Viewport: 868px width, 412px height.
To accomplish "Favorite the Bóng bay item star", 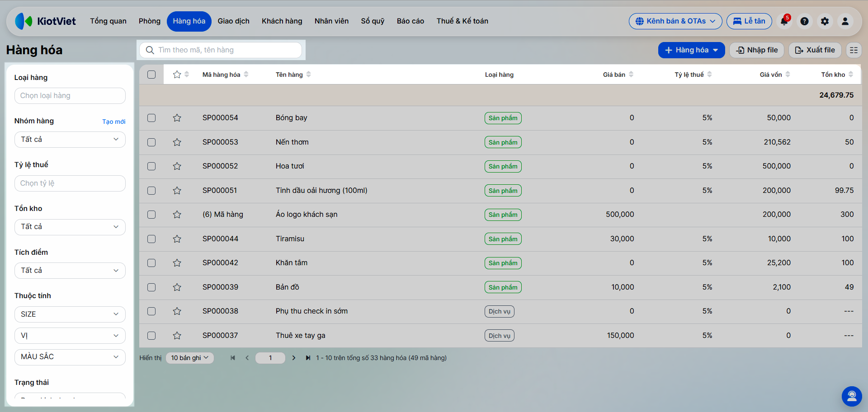I will pos(177,118).
